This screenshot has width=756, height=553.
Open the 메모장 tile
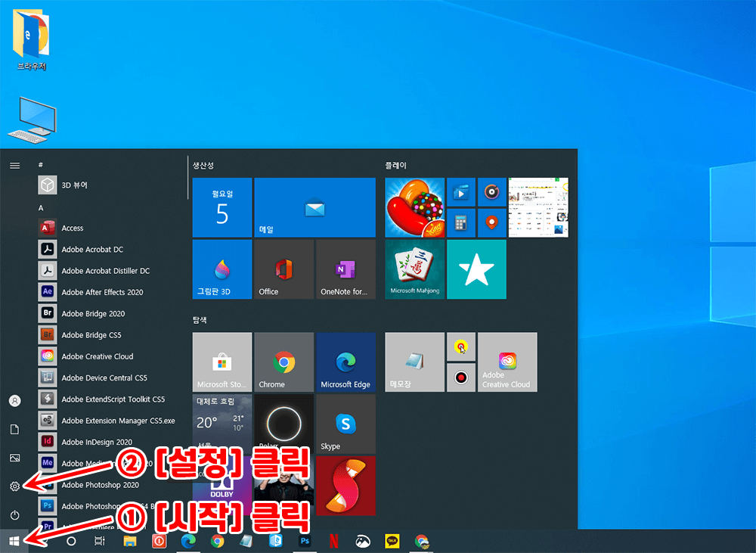pos(414,362)
